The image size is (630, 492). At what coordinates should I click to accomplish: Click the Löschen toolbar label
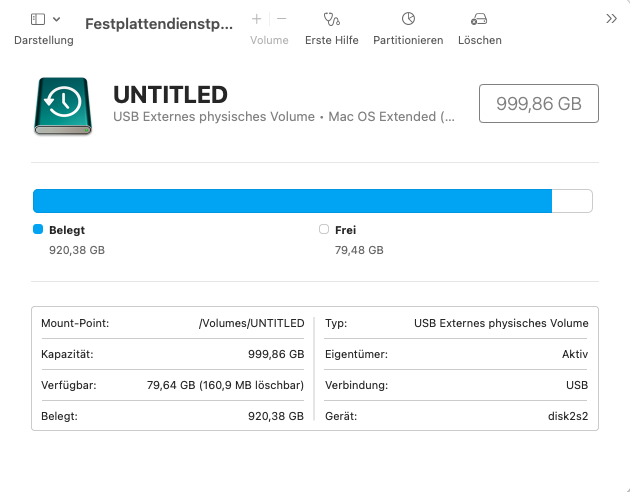[x=479, y=40]
